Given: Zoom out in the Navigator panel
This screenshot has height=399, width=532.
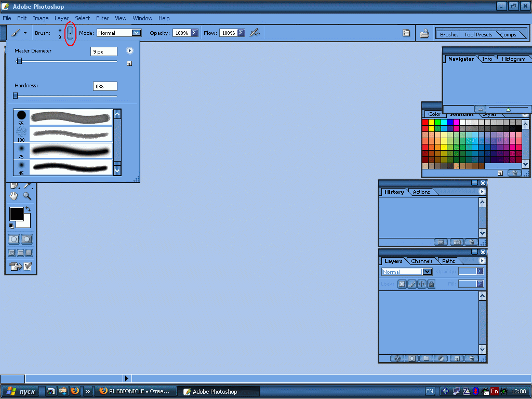Looking at the screenshot, I should point(480,109).
